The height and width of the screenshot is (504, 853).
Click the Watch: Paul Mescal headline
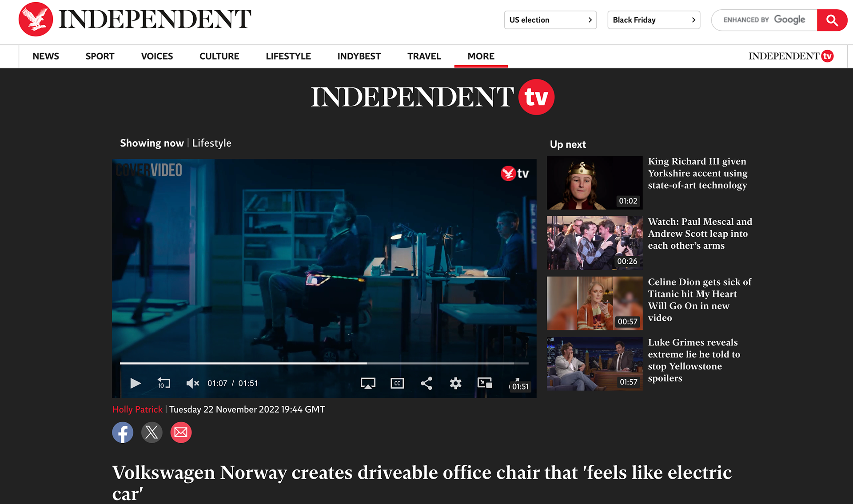point(700,234)
